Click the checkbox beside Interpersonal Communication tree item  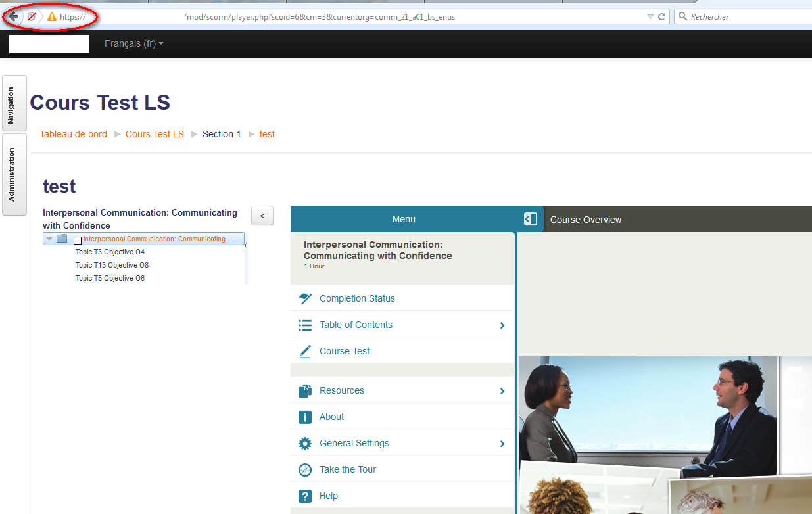tap(77, 240)
